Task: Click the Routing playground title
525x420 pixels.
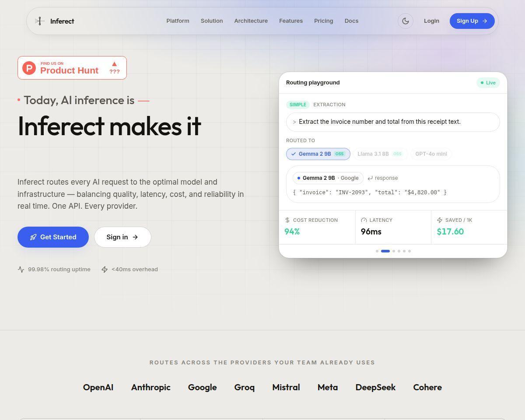Action: (x=313, y=83)
